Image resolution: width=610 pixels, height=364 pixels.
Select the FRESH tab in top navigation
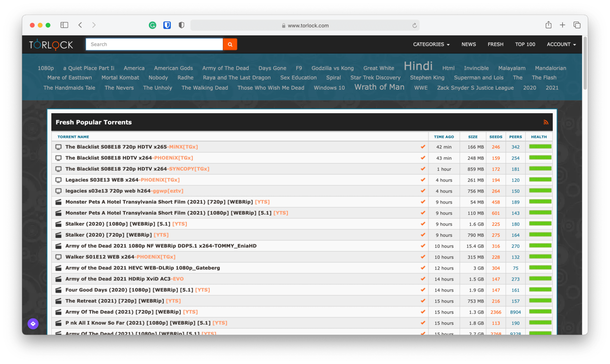point(496,44)
